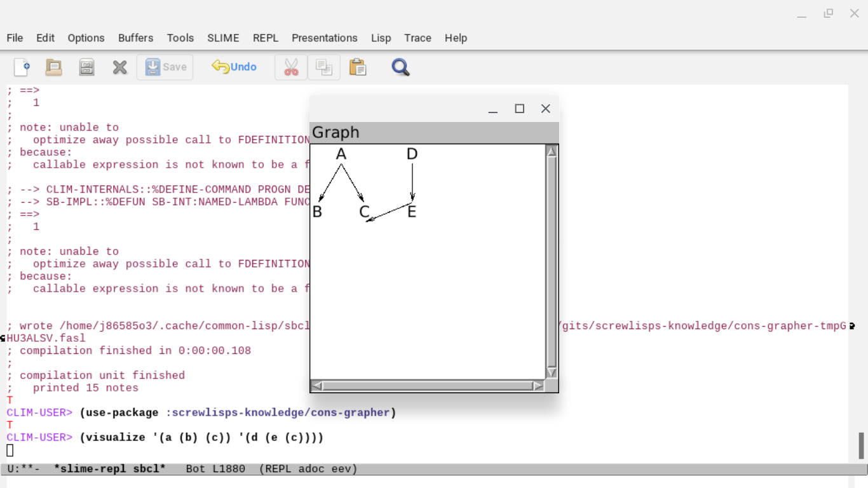This screenshot has height=488, width=868.
Task: Click the New File toolbar icon
Action: (x=22, y=67)
